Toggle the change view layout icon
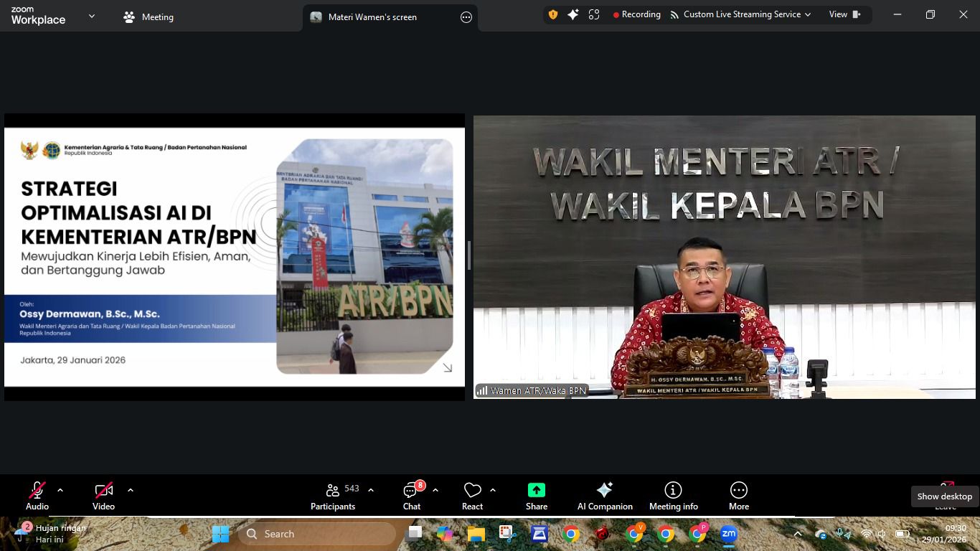Image resolution: width=980 pixels, height=551 pixels. pyautogui.click(x=593, y=14)
